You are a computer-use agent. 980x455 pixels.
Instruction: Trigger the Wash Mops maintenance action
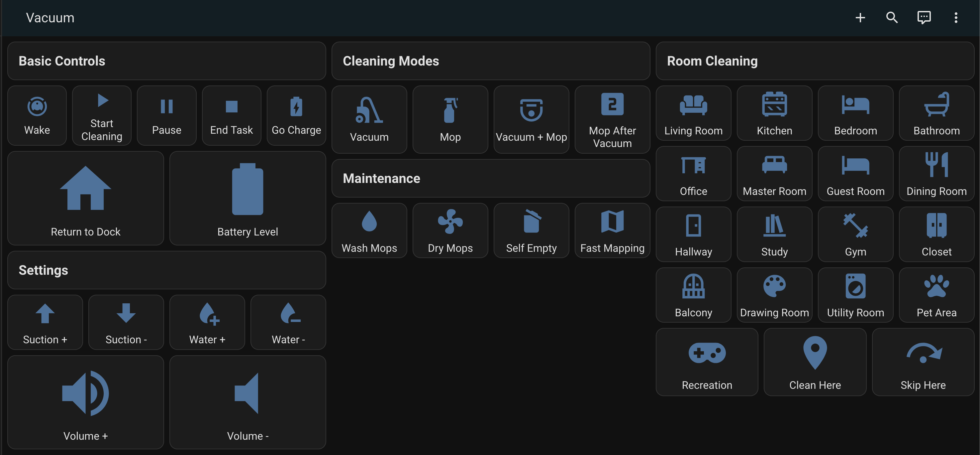pyautogui.click(x=369, y=230)
